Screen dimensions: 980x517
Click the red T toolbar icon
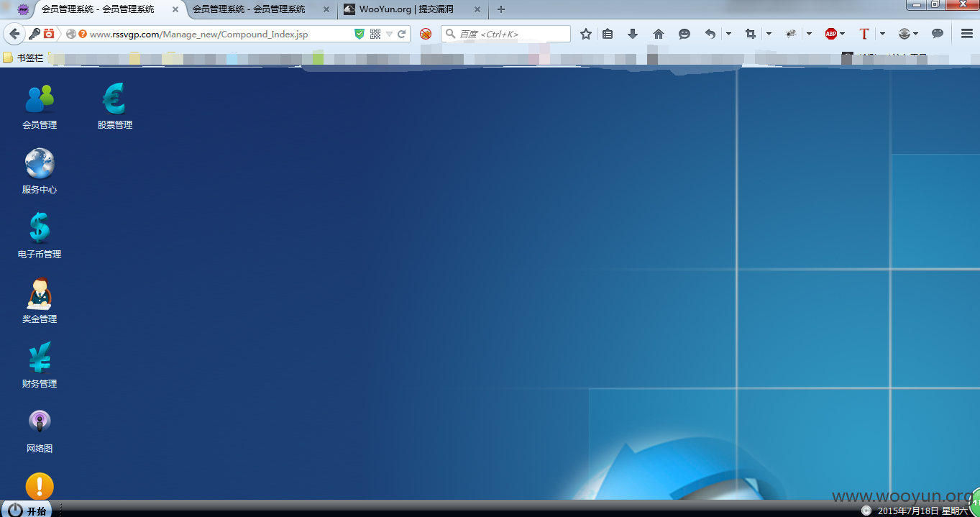tap(864, 34)
